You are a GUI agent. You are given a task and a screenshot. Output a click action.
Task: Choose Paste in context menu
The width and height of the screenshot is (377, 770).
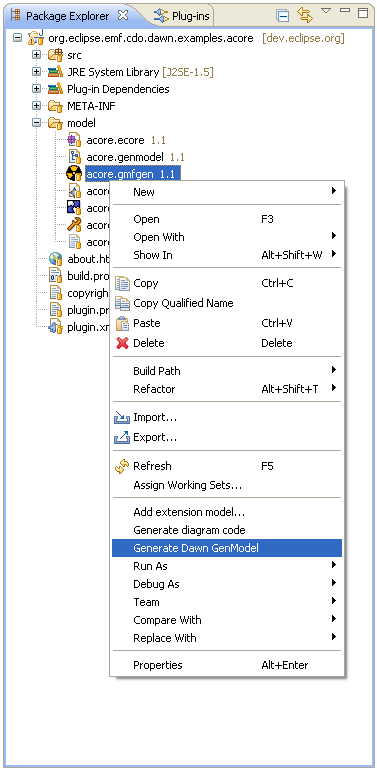click(x=227, y=323)
